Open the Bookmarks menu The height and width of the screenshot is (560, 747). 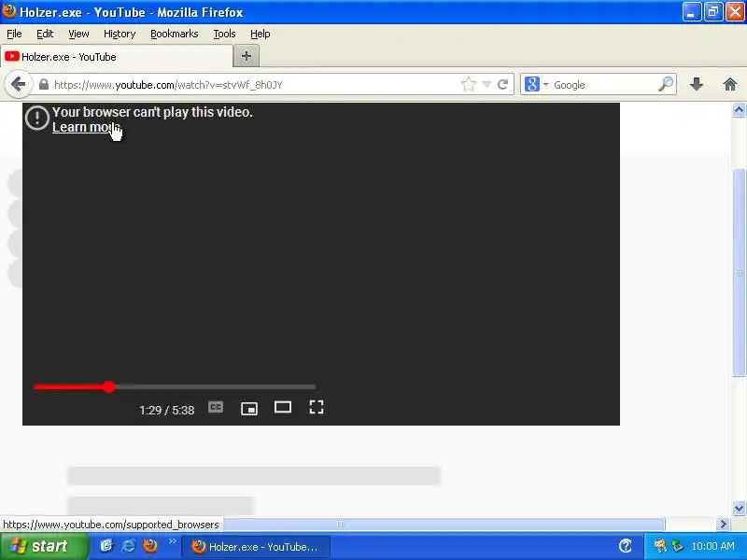point(175,34)
